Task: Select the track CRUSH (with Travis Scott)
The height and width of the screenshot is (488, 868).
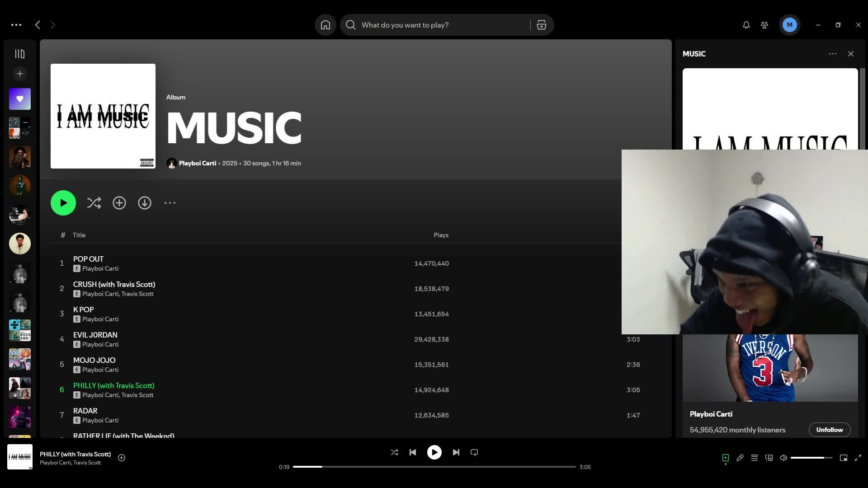Action: pyautogui.click(x=114, y=284)
